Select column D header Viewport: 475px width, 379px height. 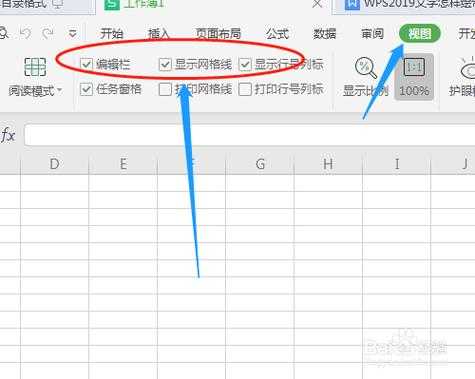point(55,164)
